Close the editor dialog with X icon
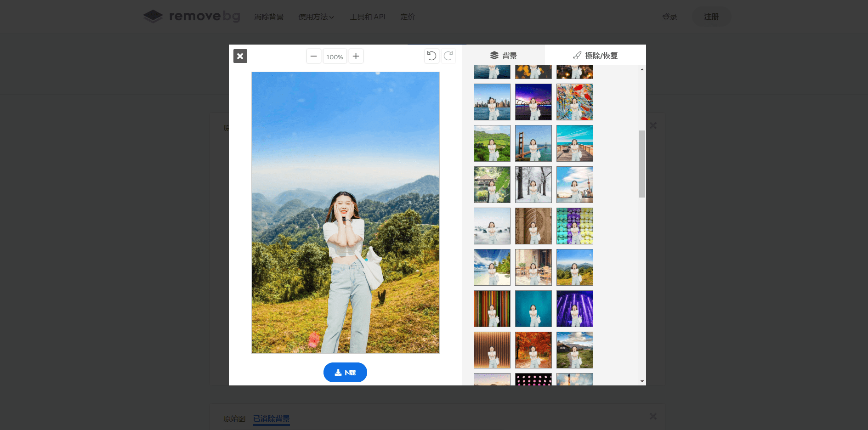This screenshot has width=868, height=430. 240,56
